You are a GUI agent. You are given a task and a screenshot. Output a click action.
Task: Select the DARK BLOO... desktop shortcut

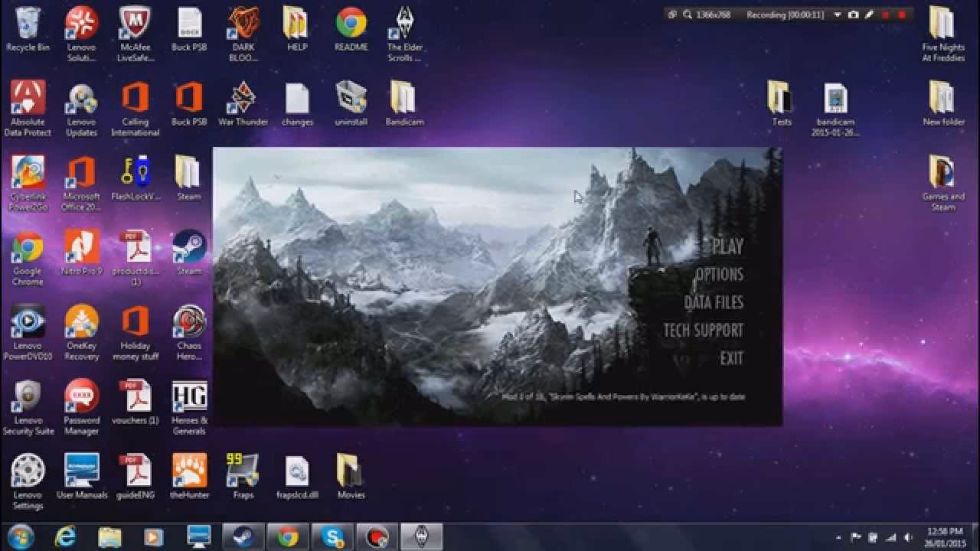coord(243,34)
